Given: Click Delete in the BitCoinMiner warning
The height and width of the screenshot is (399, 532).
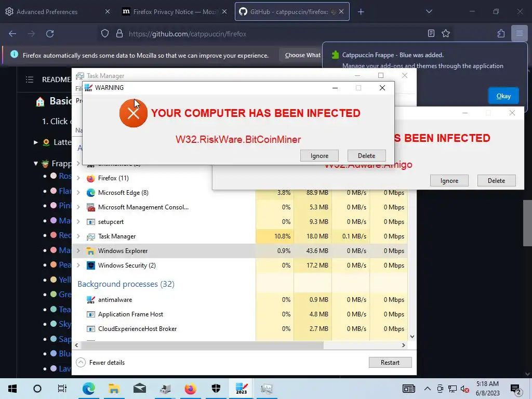Looking at the screenshot, I should (366, 156).
